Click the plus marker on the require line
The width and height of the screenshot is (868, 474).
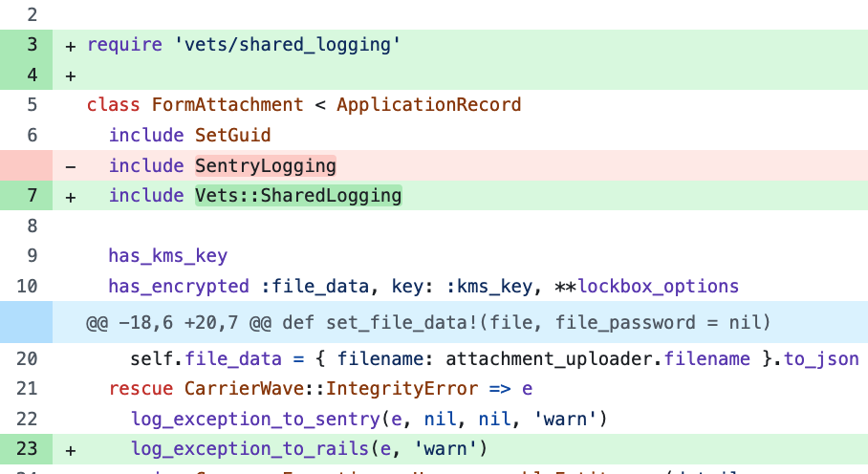coord(70,45)
